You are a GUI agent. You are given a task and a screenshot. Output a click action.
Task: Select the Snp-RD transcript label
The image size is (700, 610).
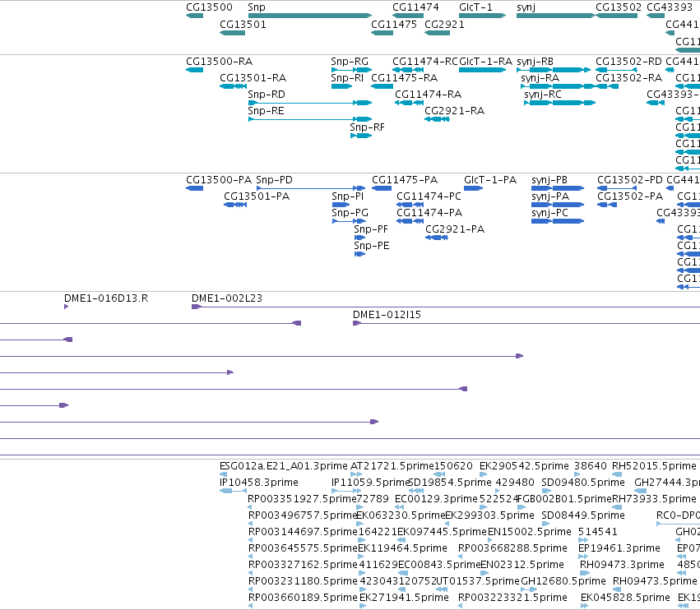pos(266,95)
